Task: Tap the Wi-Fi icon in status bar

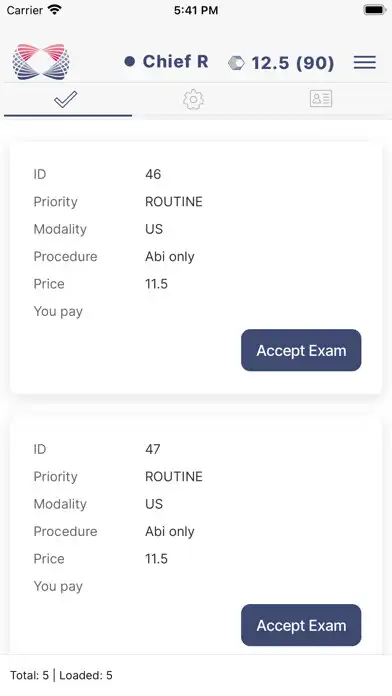Action: tap(55, 9)
